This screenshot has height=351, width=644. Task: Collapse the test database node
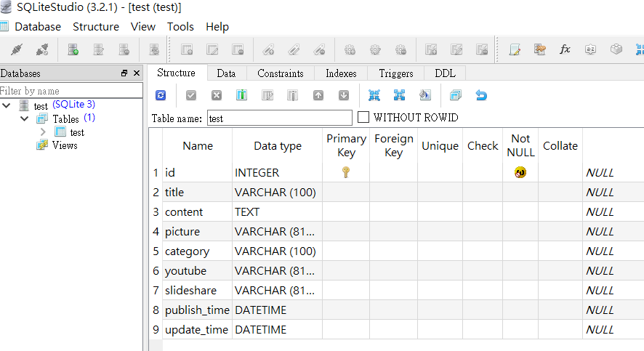7,105
